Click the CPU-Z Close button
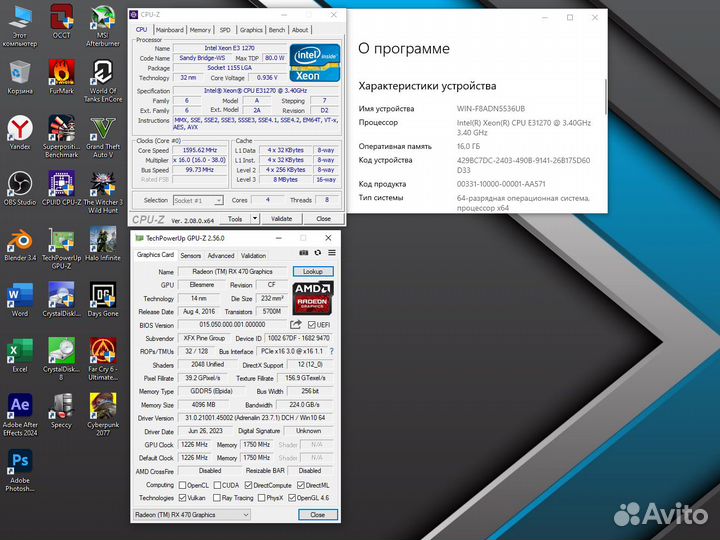The image size is (720, 540). 323,219
